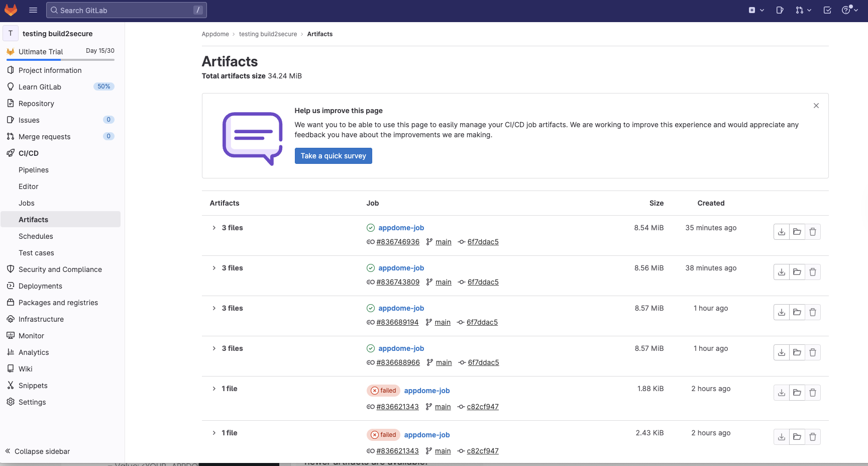This screenshot has height=466, width=868.
Task: Expand the failed job's 1 file row
Action: 213,389
